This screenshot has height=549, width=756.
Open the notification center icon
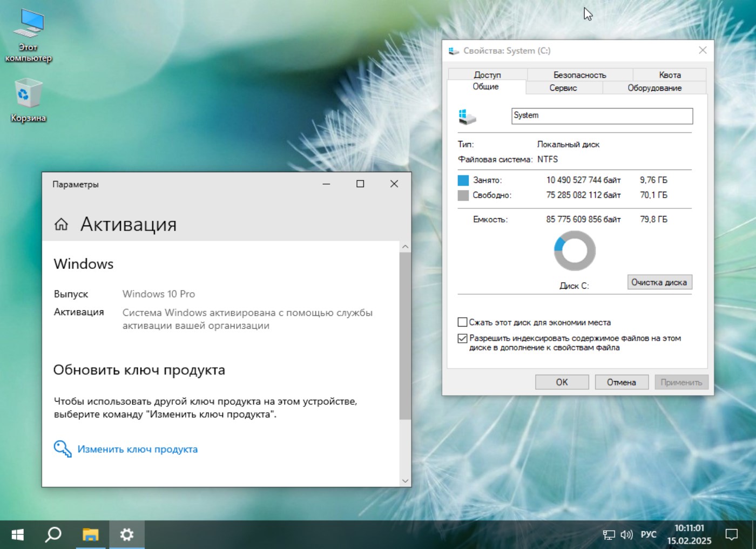coord(732,535)
